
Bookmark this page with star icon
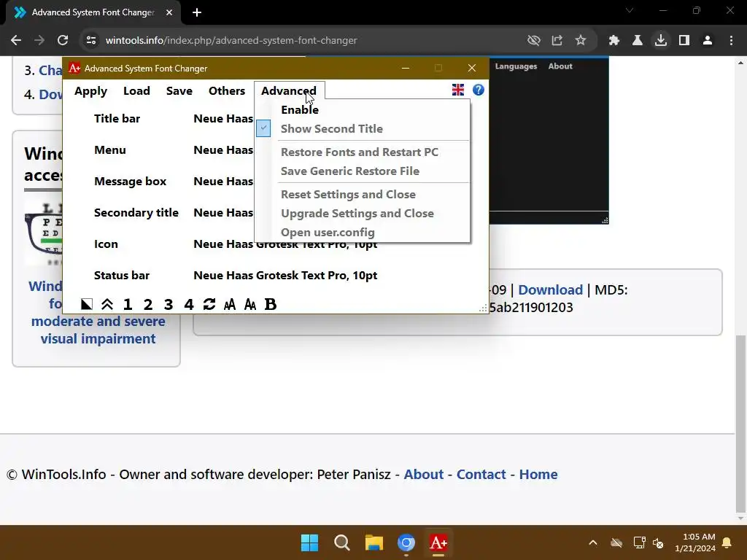point(580,41)
